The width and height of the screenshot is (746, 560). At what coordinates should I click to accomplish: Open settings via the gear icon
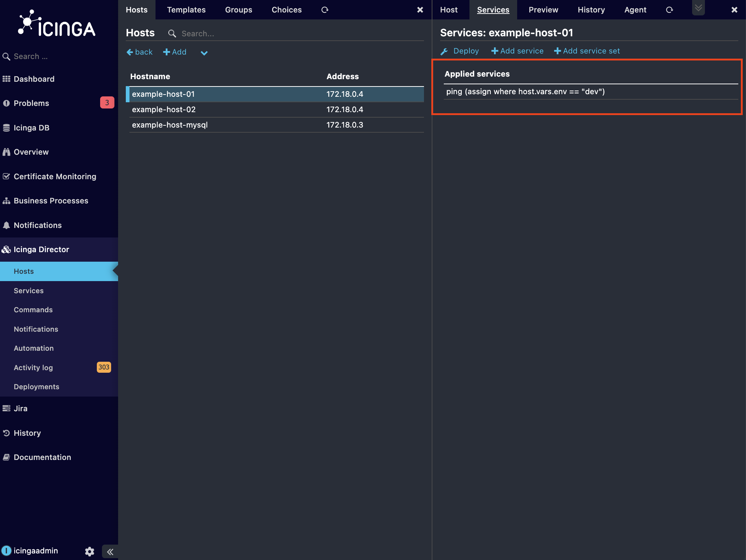[89, 551]
